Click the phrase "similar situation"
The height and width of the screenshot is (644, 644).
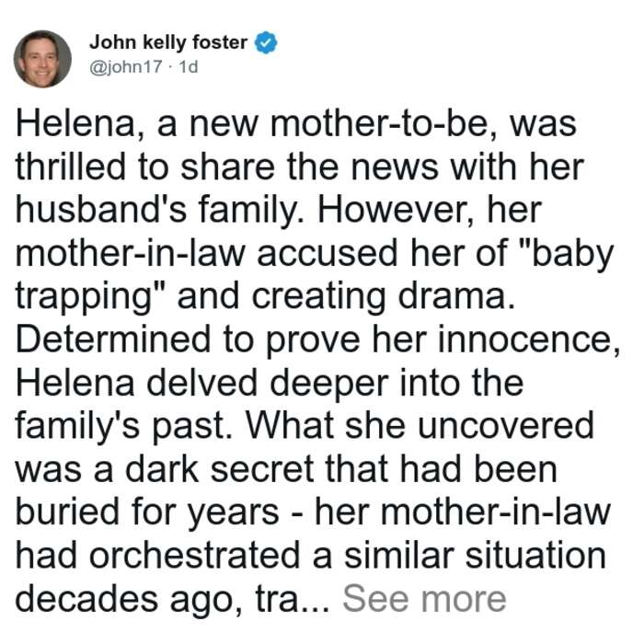475,556
